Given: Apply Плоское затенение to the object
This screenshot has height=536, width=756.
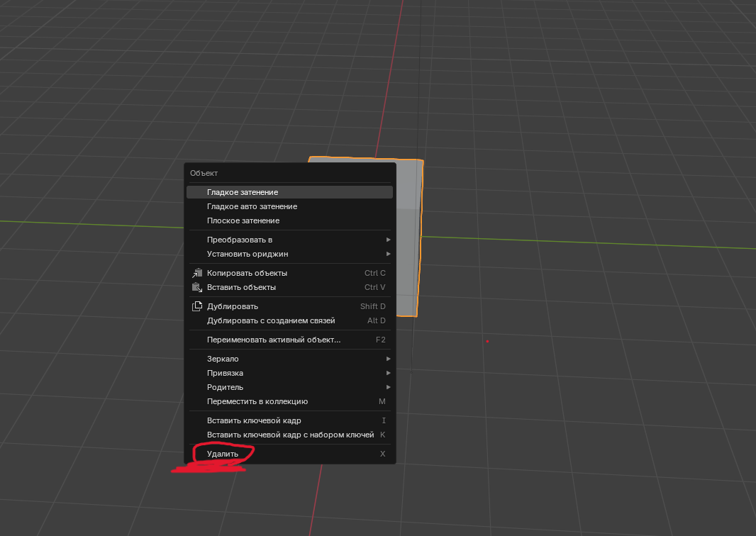Looking at the screenshot, I should pyautogui.click(x=289, y=220).
